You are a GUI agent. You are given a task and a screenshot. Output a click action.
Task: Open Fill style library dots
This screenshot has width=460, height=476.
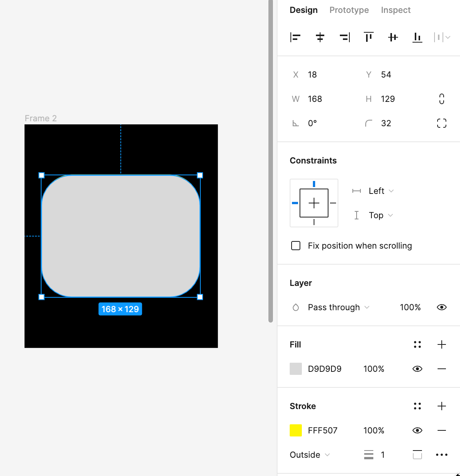417,344
